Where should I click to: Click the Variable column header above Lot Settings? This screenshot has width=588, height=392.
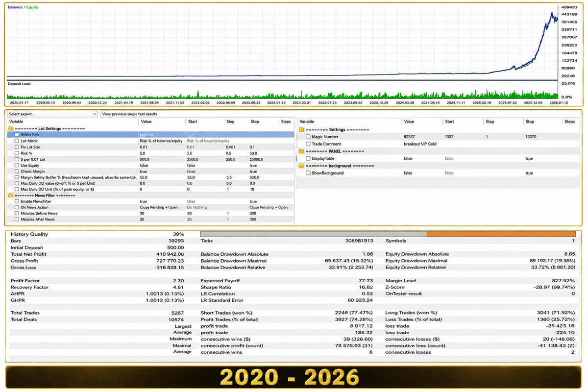pos(17,122)
